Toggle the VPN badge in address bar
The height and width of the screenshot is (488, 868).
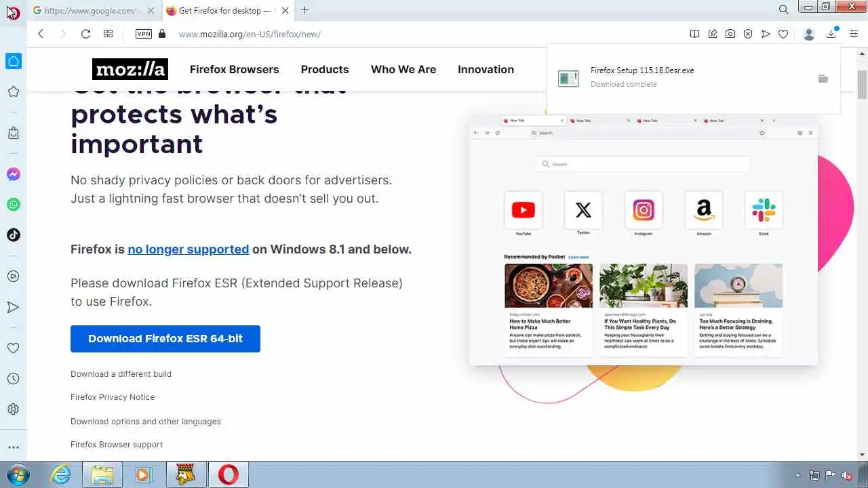(x=144, y=34)
